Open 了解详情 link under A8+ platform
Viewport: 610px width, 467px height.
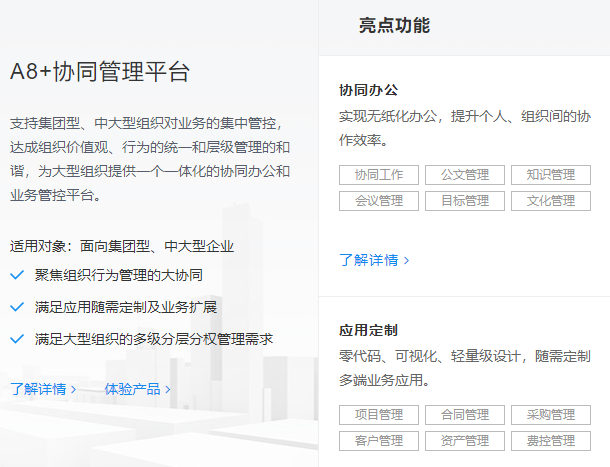tap(43, 389)
